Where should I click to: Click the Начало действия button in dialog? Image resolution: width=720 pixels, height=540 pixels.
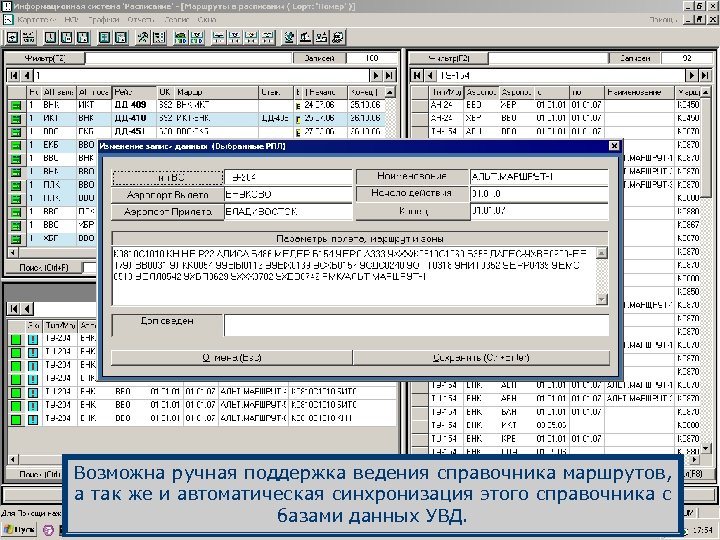(x=412, y=193)
